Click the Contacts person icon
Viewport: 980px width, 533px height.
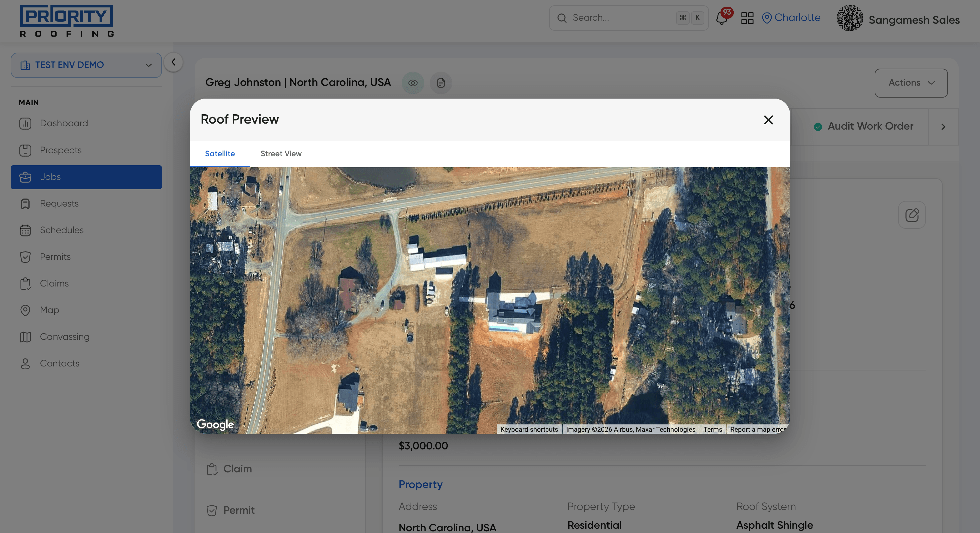[x=25, y=363]
